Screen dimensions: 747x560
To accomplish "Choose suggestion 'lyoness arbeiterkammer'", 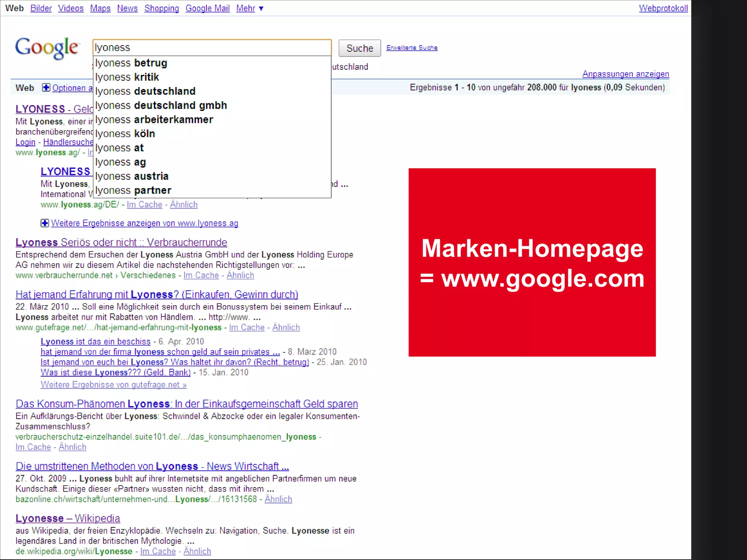I will coord(212,120).
